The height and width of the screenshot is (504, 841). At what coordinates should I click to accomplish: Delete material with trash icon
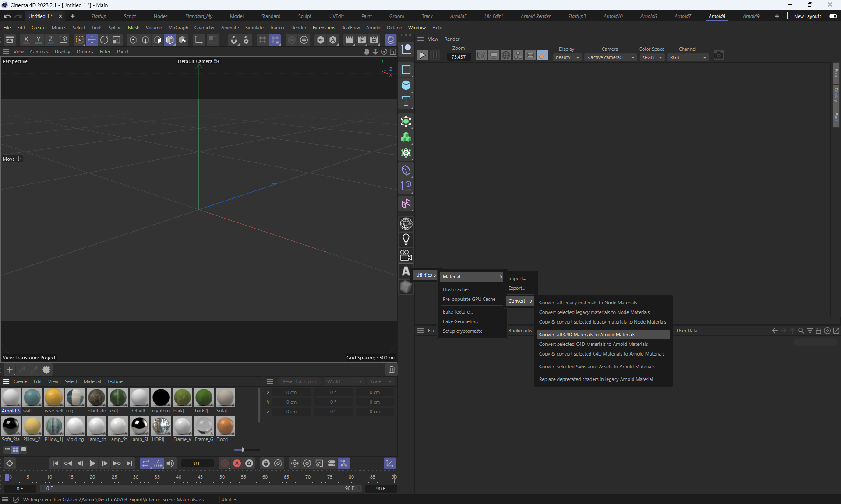point(391,370)
